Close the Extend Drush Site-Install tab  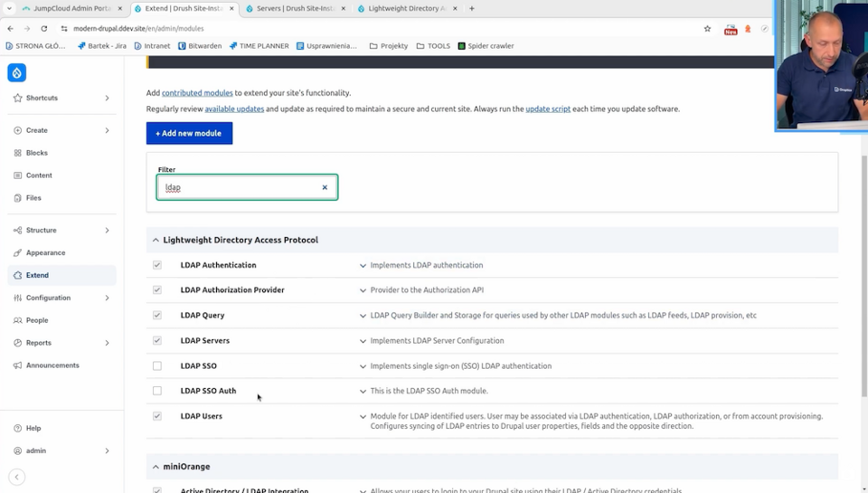tap(231, 8)
